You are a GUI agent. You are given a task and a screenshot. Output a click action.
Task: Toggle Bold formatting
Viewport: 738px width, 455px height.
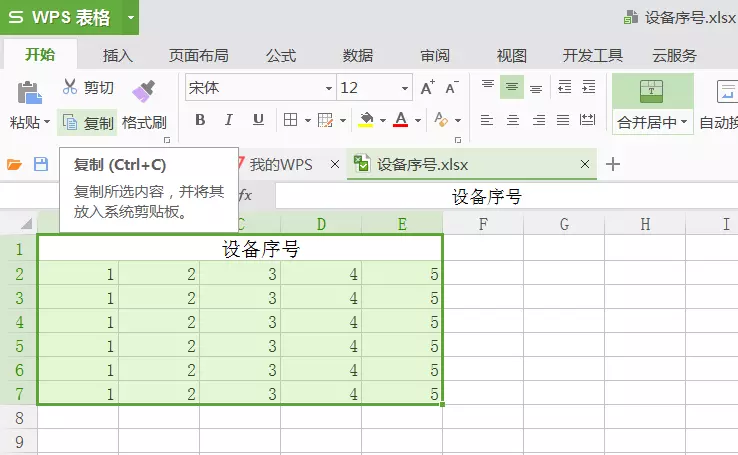pyautogui.click(x=200, y=120)
